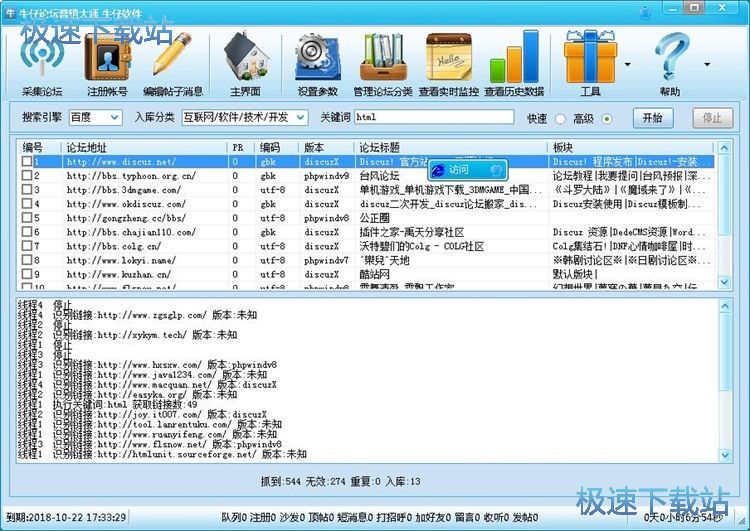Sort by the 论坛地址 column header

point(144,147)
